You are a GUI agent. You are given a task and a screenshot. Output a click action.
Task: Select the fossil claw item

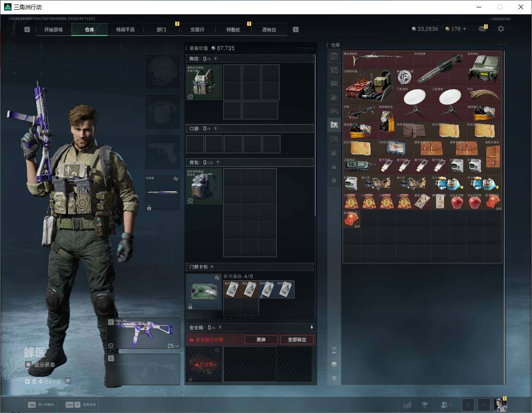tap(484, 95)
